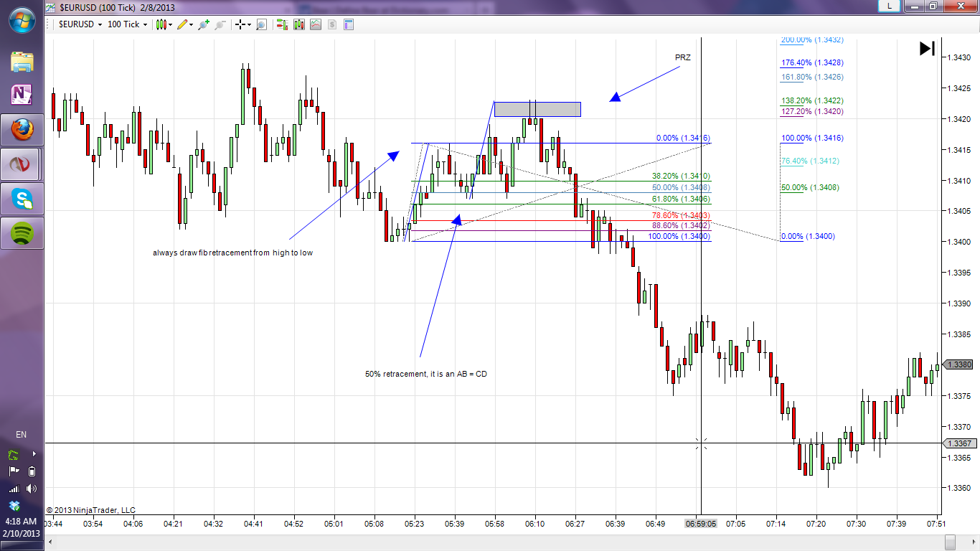This screenshot has width=980, height=551.
Task: Click the volume speaker icon in system tray
Action: coord(31,489)
